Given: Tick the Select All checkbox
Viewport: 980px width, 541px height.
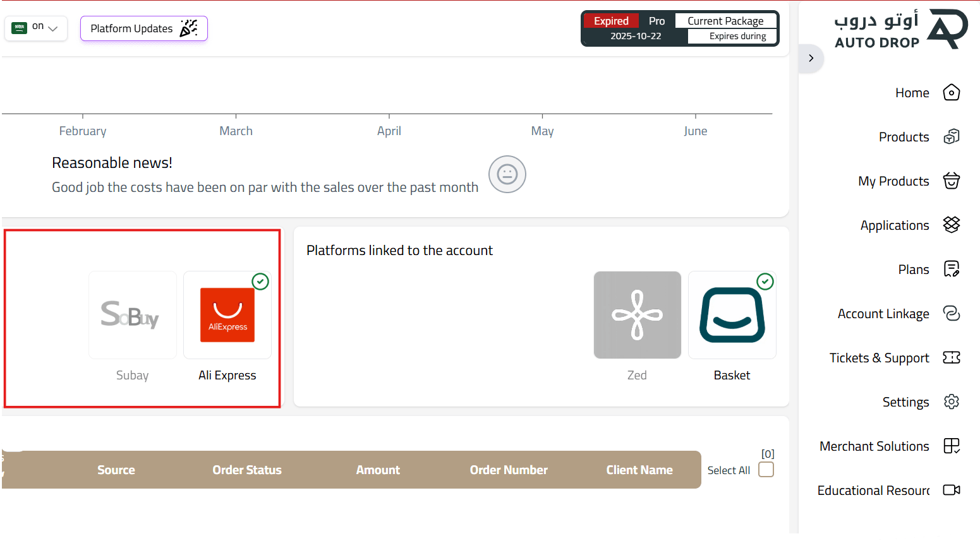Looking at the screenshot, I should (766, 470).
